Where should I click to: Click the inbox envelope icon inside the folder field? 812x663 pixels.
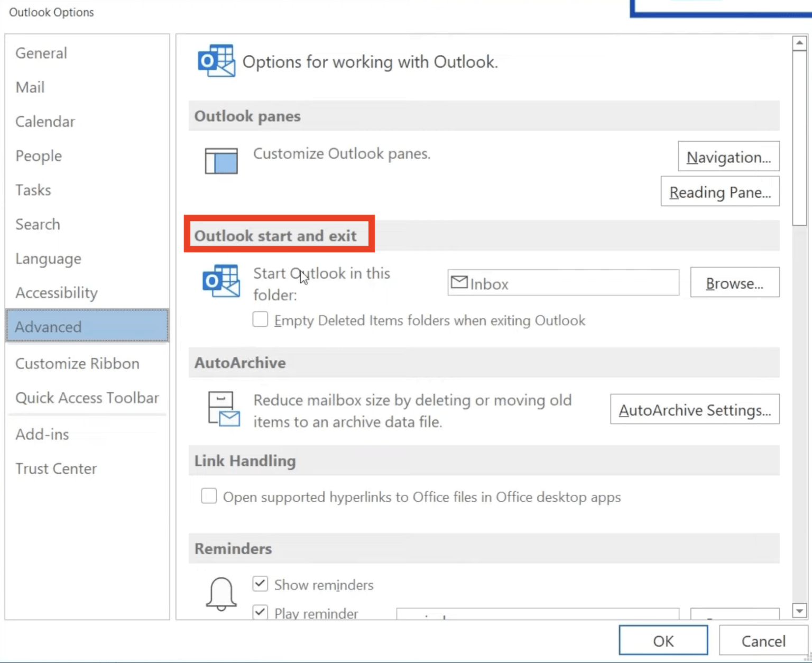[x=459, y=282]
